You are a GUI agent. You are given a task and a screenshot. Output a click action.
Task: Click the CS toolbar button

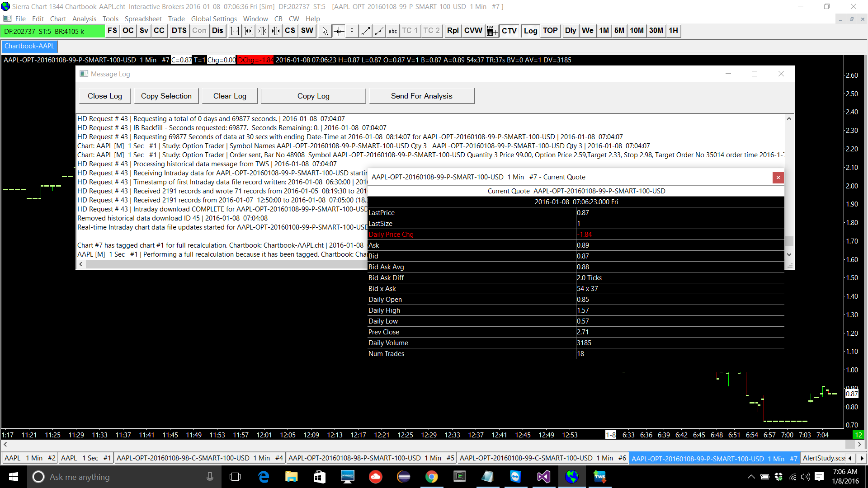pos(290,31)
